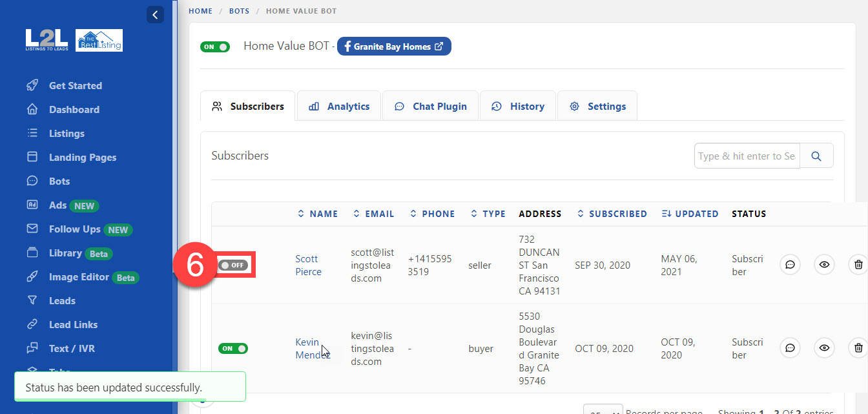Switch to the Analytics tab
Image resolution: width=868 pixels, height=414 pixels.
(339, 107)
